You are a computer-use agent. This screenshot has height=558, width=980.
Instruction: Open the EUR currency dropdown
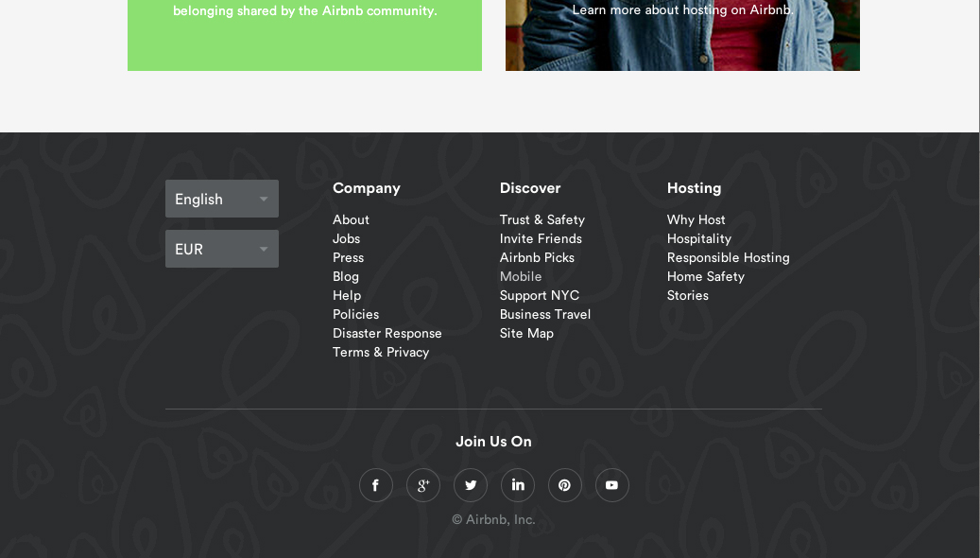(x=222, y=249)
